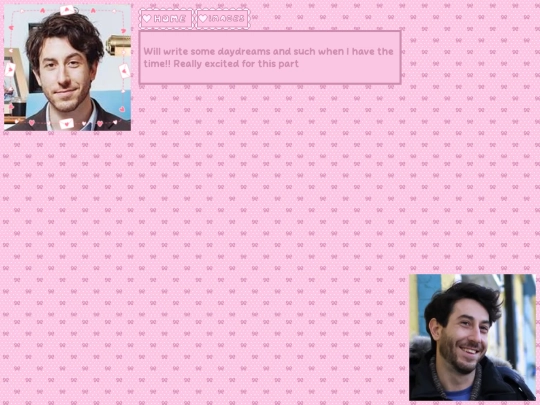The image size is (540, 405).
Task: Click the photo of the smiling bearded man
Action: (472, 337)
